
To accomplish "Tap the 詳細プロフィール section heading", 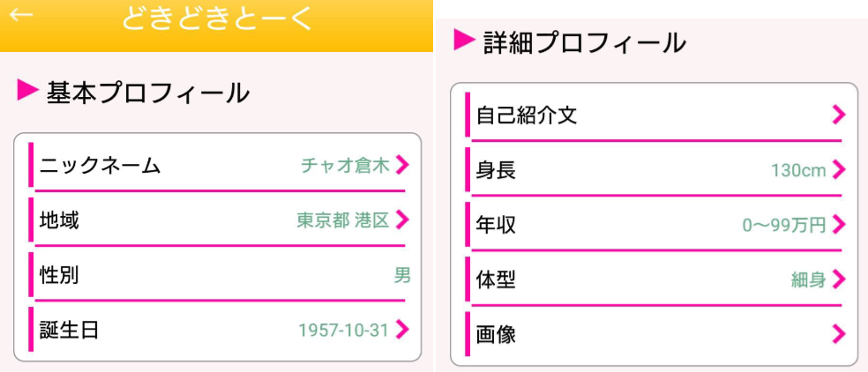I will tap(584, 41).
